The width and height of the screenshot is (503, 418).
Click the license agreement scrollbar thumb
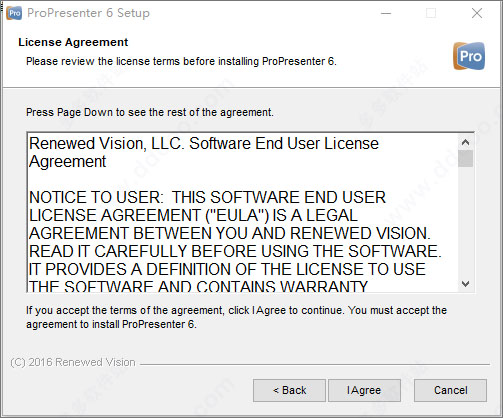coord(465,159)
